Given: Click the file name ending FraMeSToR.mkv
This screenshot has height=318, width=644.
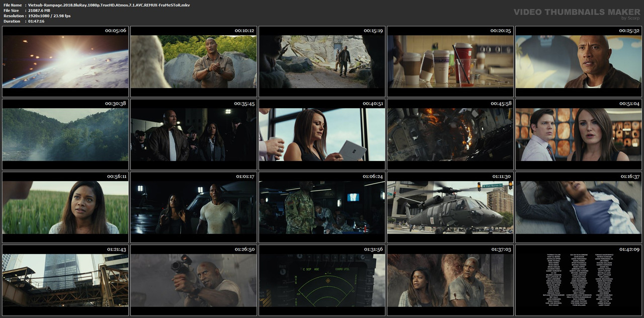Looking at the screenshot, I should coord(109,5).
